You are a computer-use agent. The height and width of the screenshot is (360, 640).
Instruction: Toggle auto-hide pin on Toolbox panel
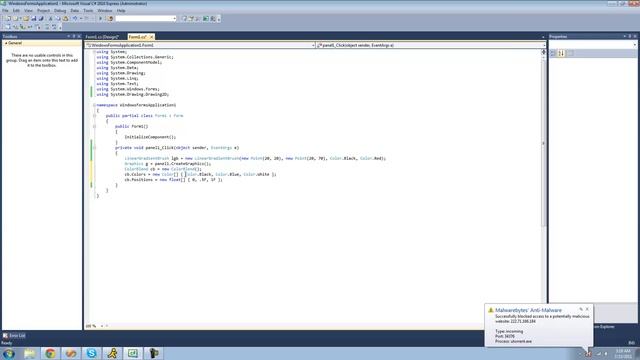point(73,36)
